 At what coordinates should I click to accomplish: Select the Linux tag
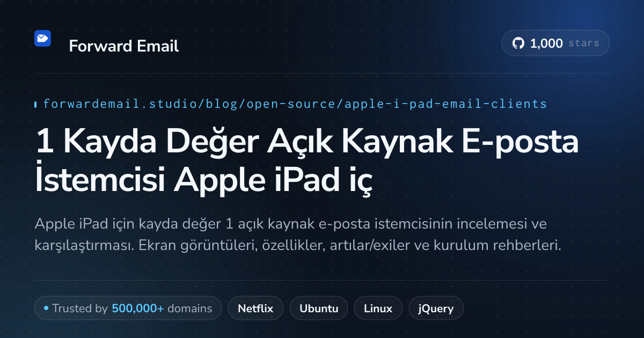pyautogui.click(x=378, y=308)
